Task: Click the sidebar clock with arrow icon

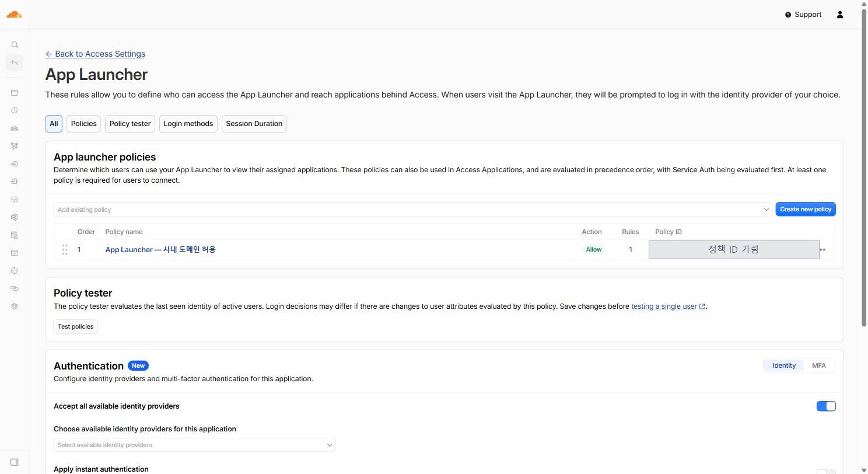Action: coord(15,164)
